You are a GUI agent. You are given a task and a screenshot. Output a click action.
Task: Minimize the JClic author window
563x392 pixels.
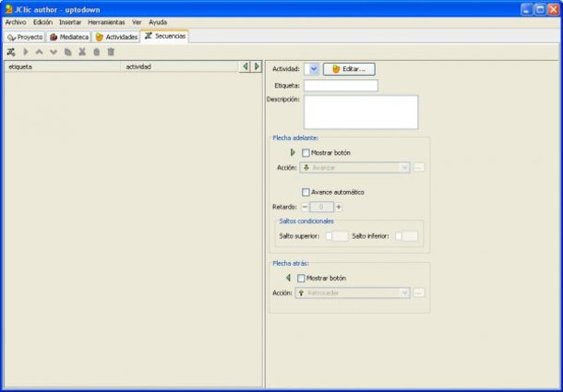click(x=526, y=9)
